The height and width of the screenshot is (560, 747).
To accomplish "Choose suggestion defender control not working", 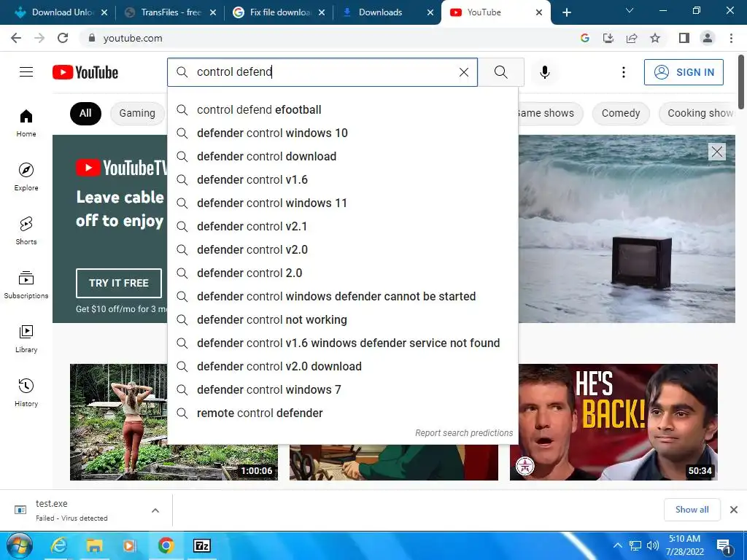I will [x=343, y=320].
